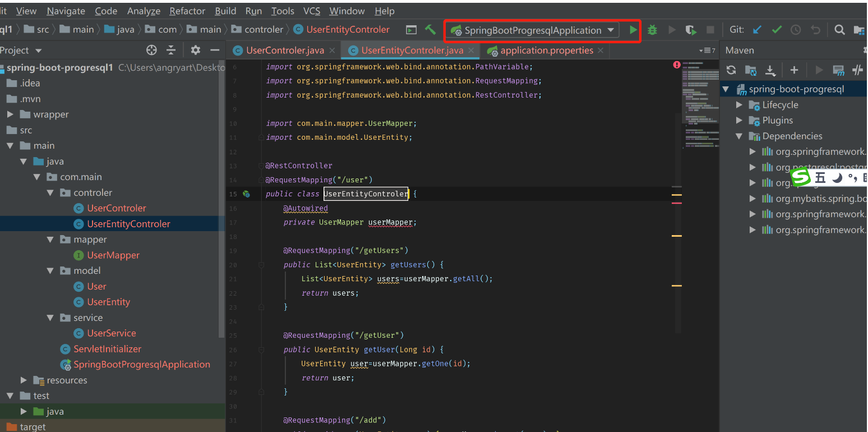The image size is (868, 432).
Task: Commit changes with the green Git checkmark
Action: click(777, 30)
